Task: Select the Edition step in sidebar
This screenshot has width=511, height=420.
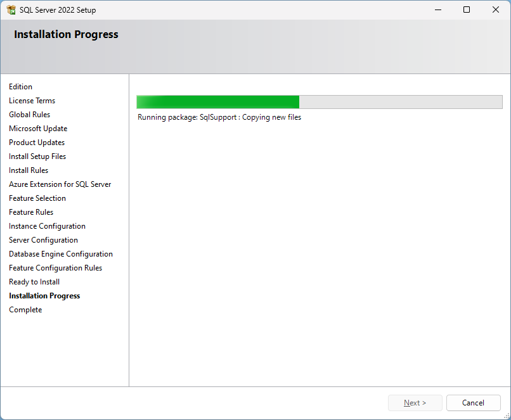Action: [20, 87]
